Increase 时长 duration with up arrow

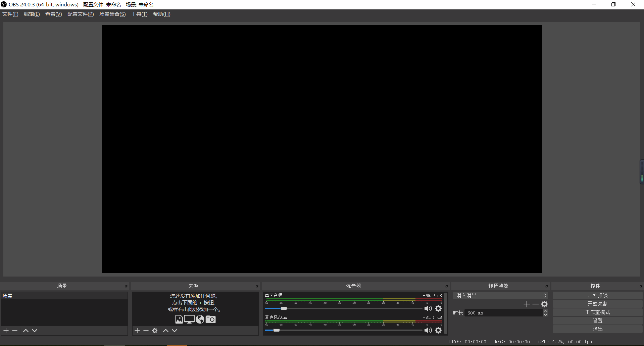pyautogui.click(x=546, y=311)
